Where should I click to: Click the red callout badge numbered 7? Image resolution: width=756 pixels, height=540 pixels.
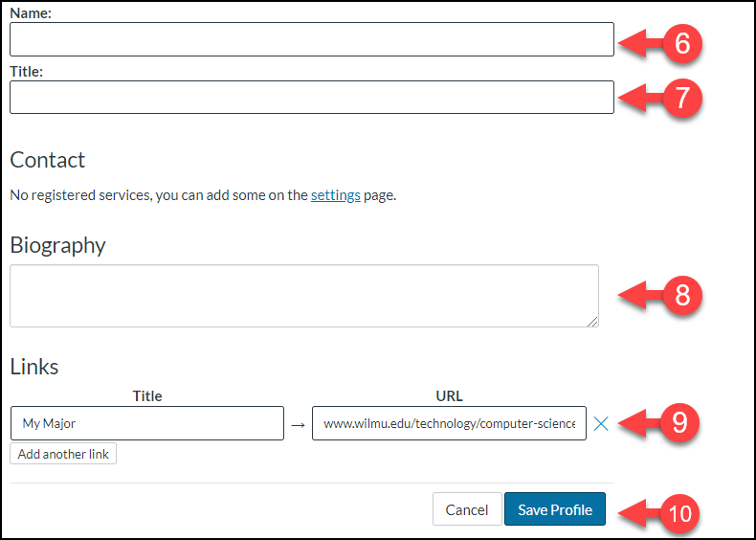pos(682,100)
